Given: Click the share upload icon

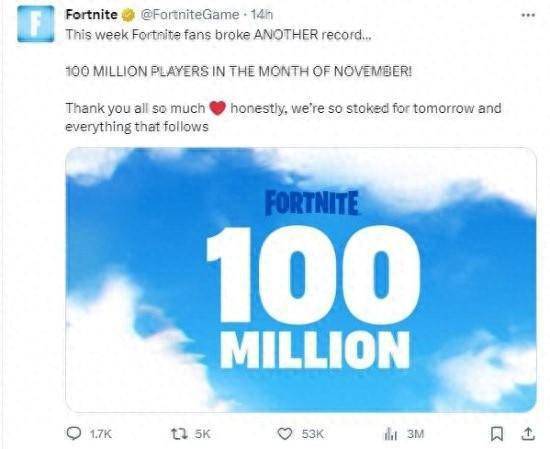Looking at the screenshot, I should tap(528, 434).
